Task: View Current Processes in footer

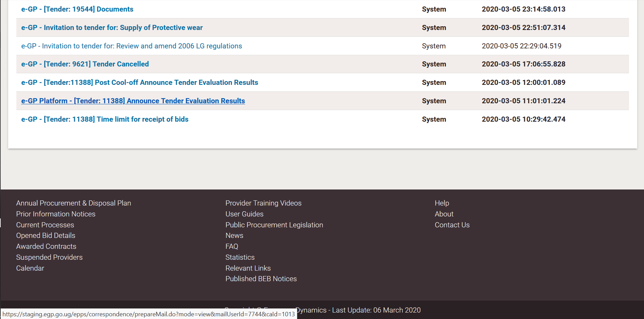Action: [x=45, y=225]
